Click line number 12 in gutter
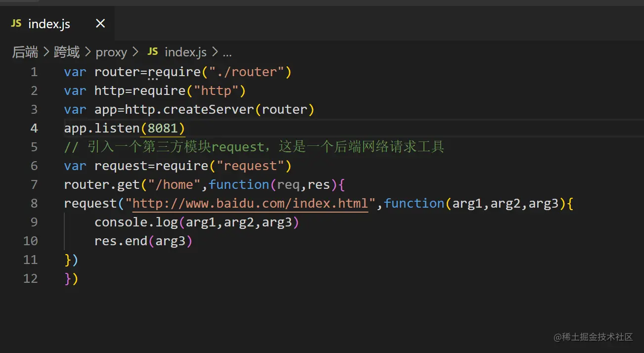The height and width of the screenshot is (353, 644). [30, 279]
